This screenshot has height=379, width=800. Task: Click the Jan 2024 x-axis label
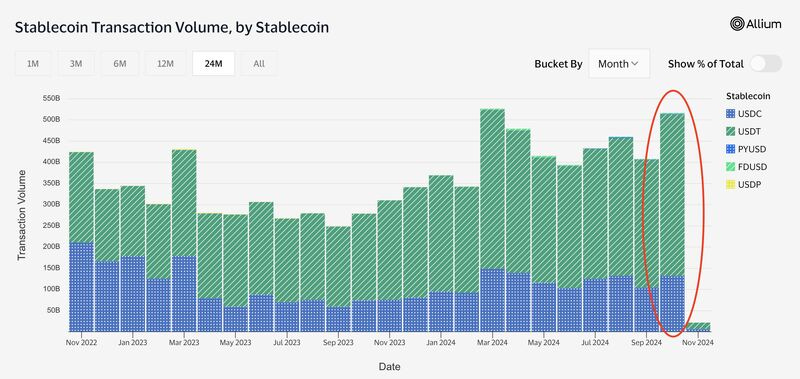click(441, 343)
